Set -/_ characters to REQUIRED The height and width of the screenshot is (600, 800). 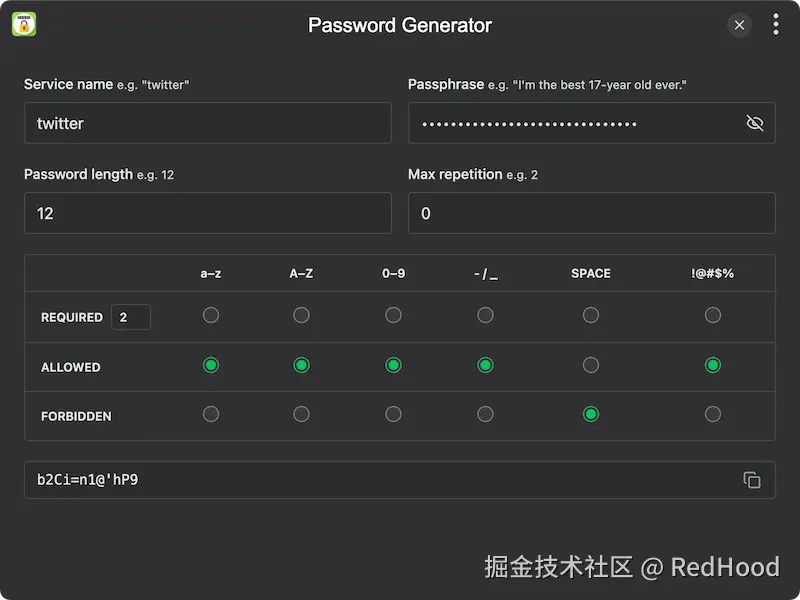pos(485,315)
